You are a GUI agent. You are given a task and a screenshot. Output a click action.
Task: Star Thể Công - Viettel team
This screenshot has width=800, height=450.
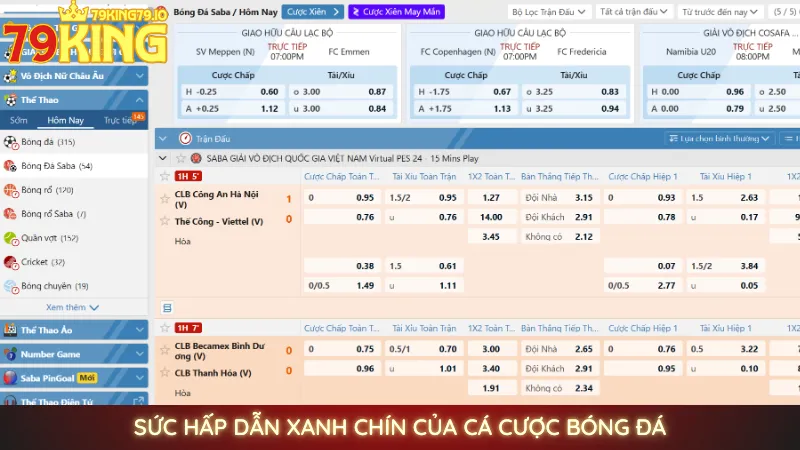tap(165, 221)
